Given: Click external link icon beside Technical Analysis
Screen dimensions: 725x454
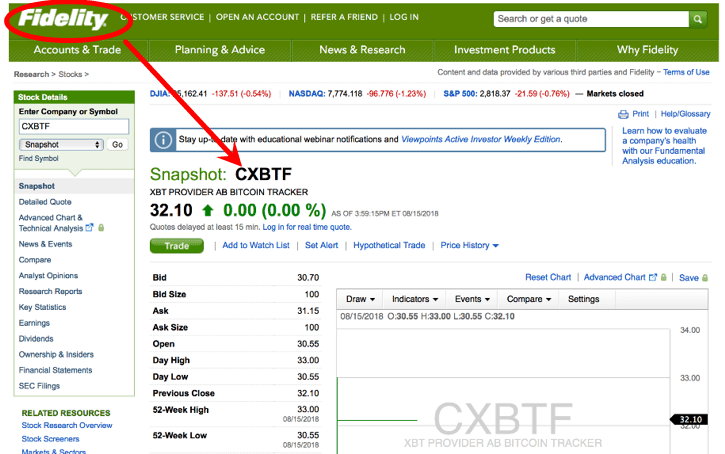Looking at the screenshot, I should (x=90, y=227).
